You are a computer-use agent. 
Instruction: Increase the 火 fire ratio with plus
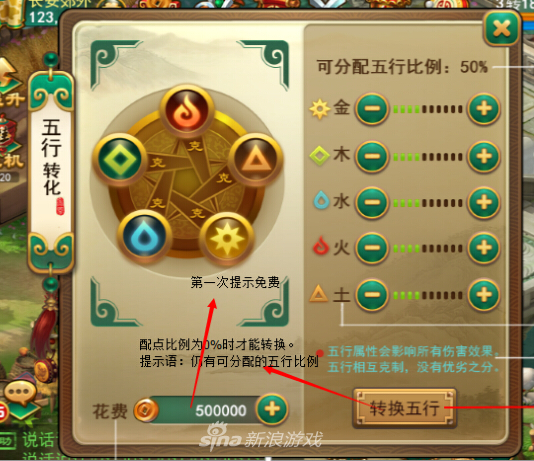coord(484,248)
